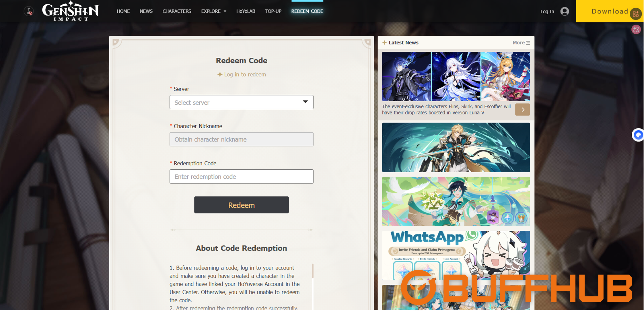The width and height of the screenshot is (644, 312).
Task: Focus the Redemption Code input field
Action: tap(241, 177)
